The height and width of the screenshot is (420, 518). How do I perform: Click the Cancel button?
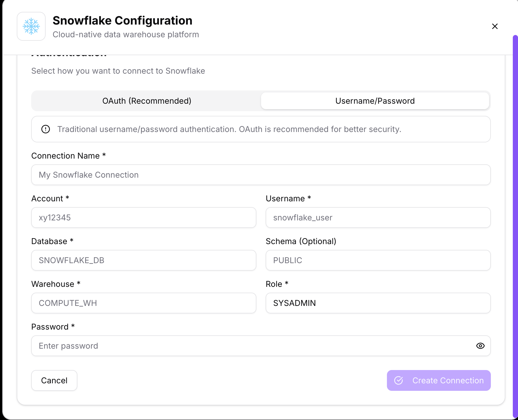click(x=54, y=380)
